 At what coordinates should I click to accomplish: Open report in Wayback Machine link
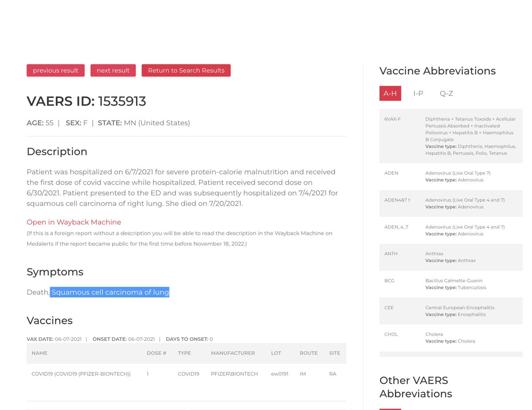click(74, 222)
